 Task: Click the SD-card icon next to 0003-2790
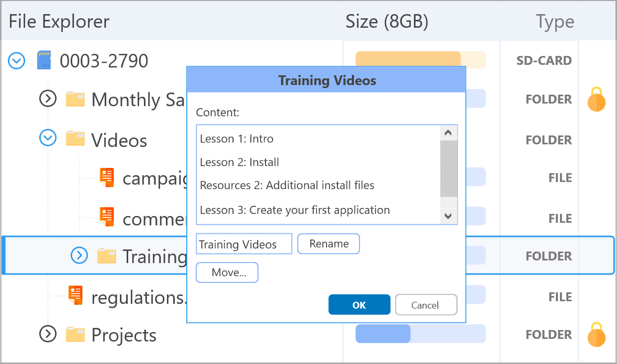tap(44, 60)
